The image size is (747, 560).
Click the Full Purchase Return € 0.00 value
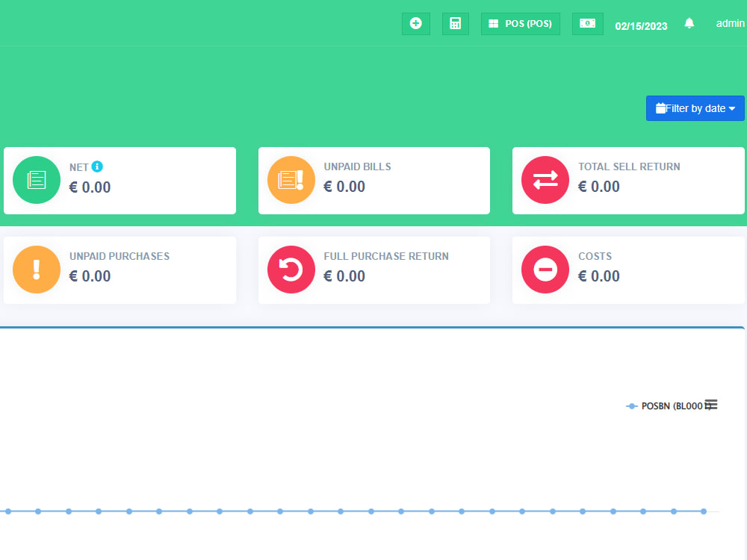click(344, 276)
